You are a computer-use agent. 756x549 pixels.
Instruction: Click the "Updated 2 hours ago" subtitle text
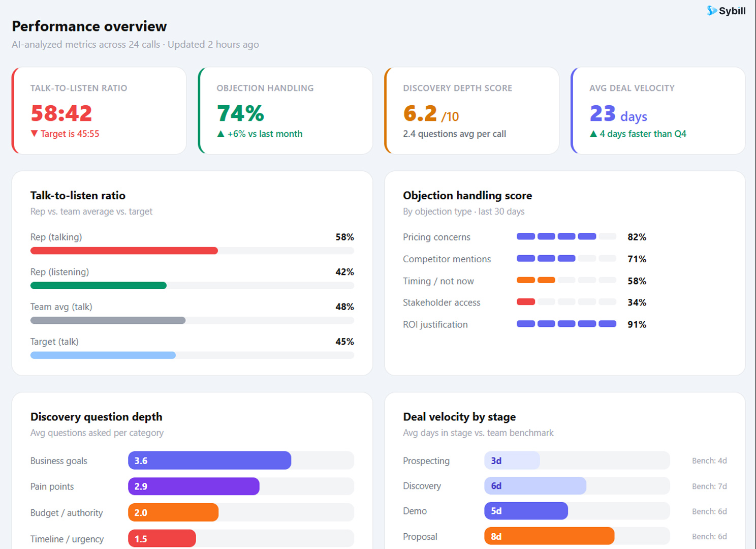tap(213, 44)
